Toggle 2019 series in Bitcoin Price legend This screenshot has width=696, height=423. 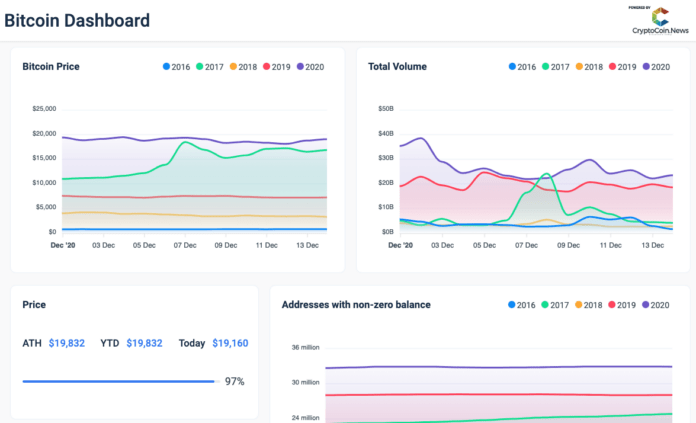point(277,67)
